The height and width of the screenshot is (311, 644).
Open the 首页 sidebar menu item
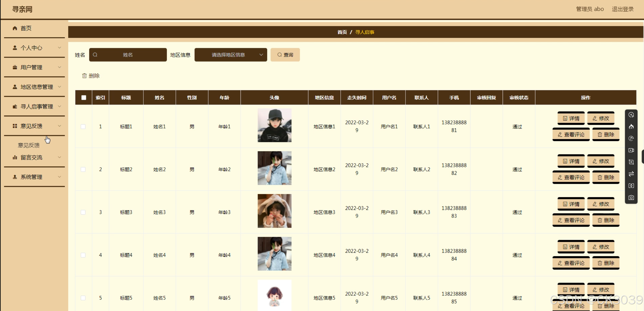26,28
